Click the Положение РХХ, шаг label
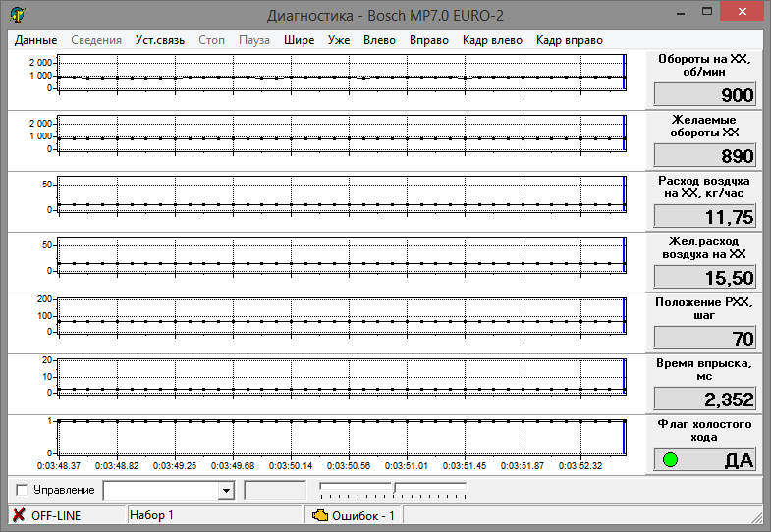The image size is (771, 532). point(704,308)
